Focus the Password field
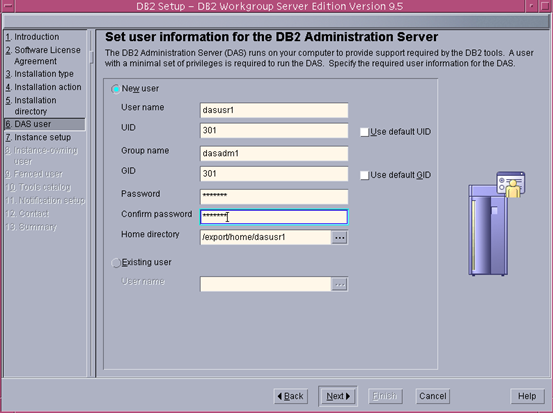 point(274,196)
